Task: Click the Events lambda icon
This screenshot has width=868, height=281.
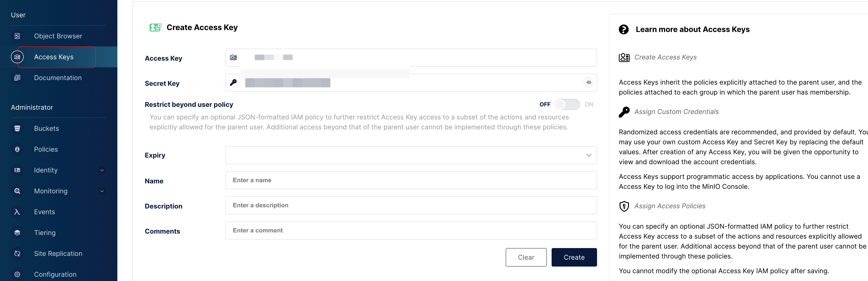Action: click(x=17, y=212)
